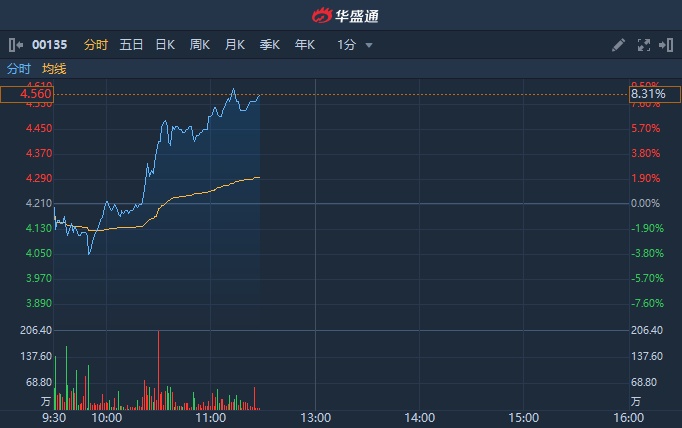Switch to the 分时 chart tab

point(96,45)
